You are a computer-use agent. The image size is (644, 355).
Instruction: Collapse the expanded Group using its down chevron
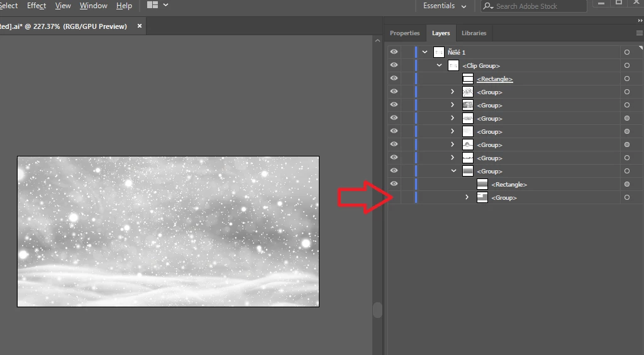pos(453,171)
